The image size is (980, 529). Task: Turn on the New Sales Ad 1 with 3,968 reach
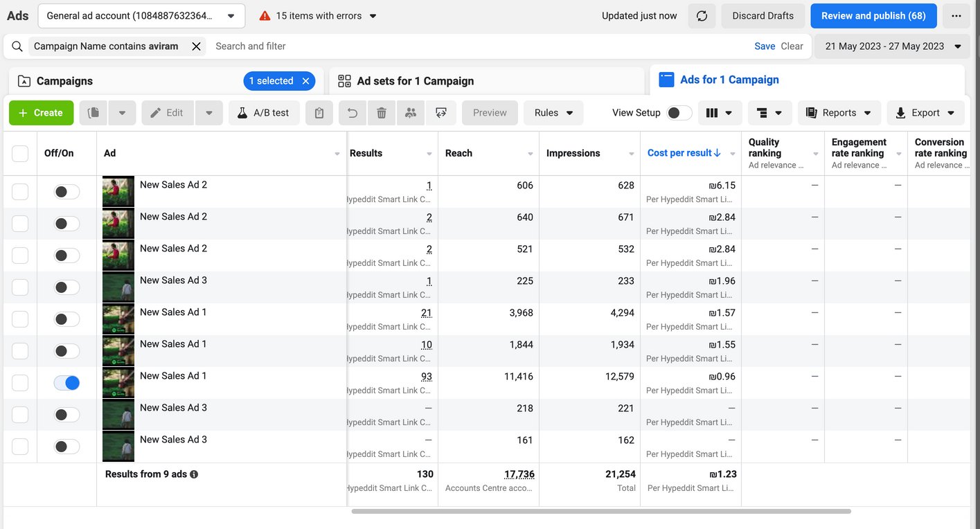(67, 319)
